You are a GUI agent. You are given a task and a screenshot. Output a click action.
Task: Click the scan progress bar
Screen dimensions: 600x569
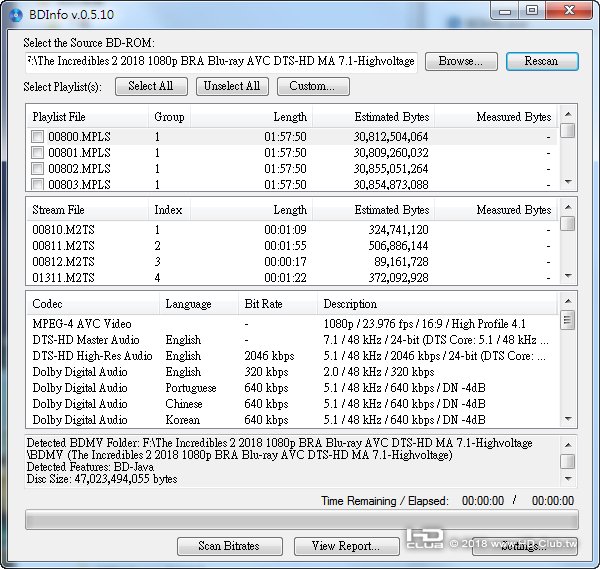pyautogui.click(x=302, y=520)
